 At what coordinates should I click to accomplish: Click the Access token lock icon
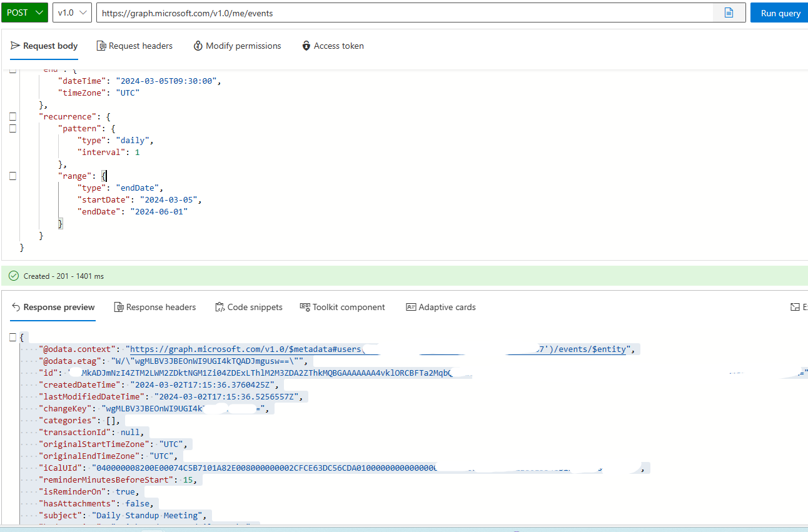coord(306,46)
